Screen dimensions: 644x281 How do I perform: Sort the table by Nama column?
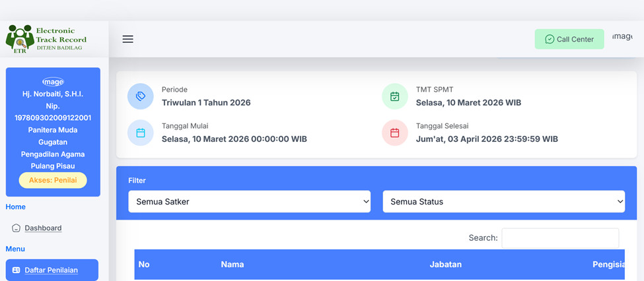point(233,265)
